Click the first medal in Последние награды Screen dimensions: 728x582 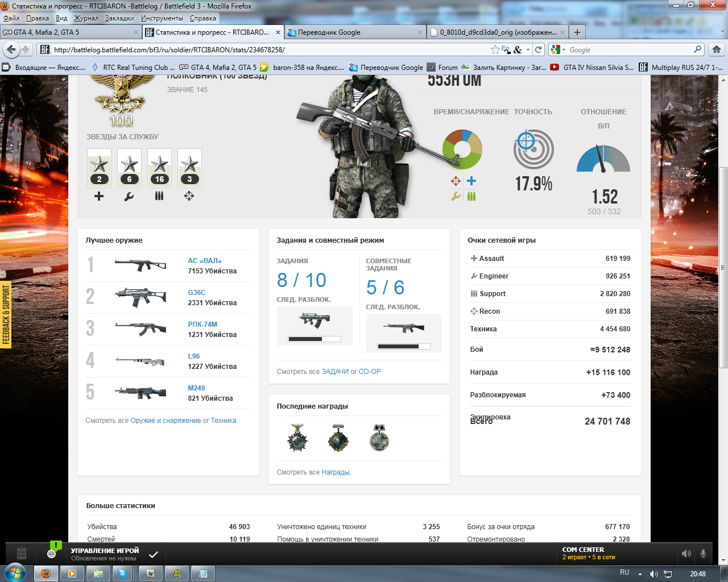[x=297, y=438]
